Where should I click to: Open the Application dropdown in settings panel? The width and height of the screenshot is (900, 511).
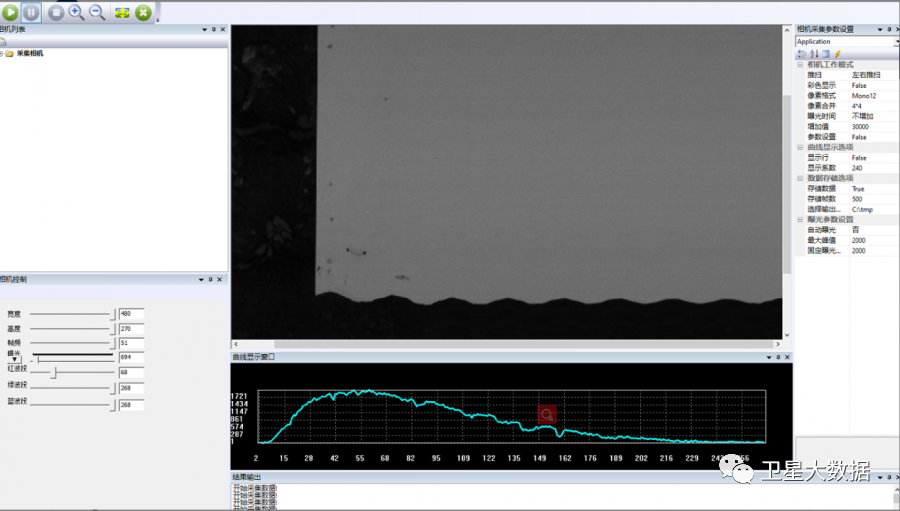pos(895,42)
